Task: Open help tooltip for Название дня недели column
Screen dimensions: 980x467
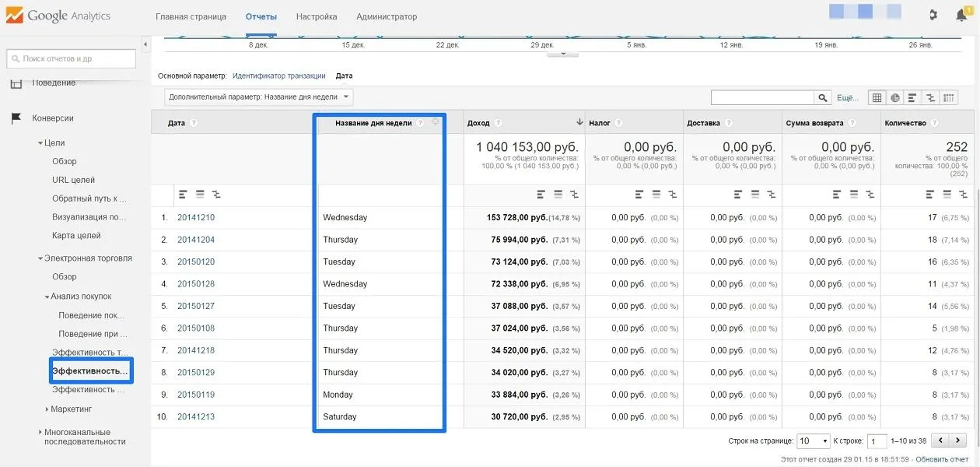Action: (420, 123)
